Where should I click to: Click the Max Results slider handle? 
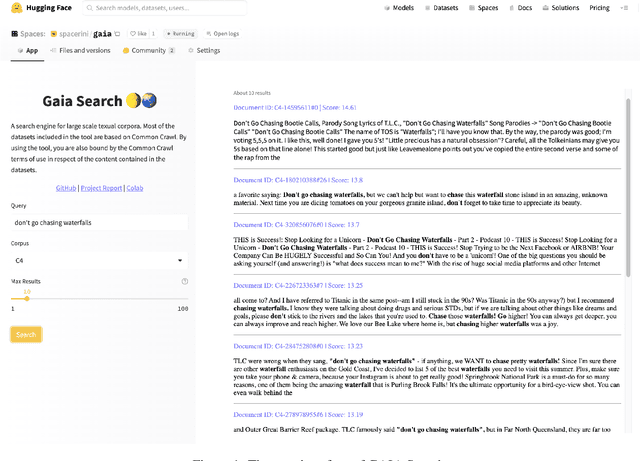tap(27, 298)
